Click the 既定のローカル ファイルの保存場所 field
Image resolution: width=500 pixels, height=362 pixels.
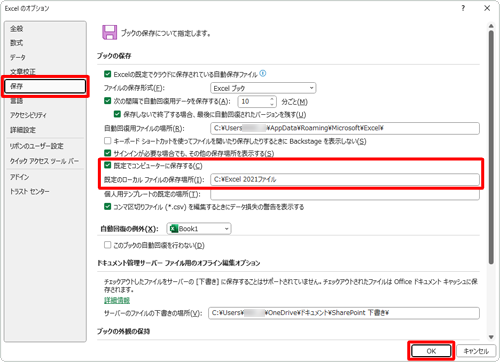tap(345, 179)
